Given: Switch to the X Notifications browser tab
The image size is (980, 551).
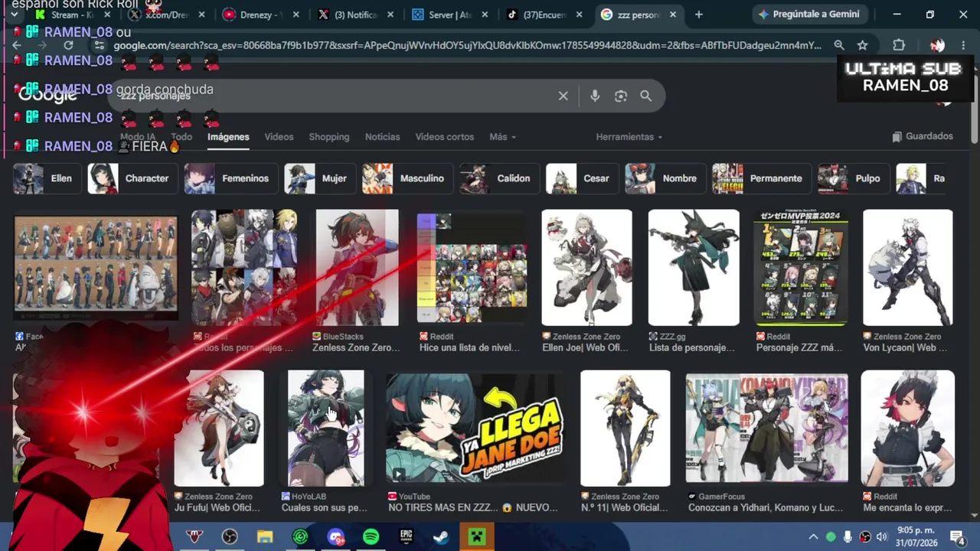Looking at the screenshot, I should [356, 15].
